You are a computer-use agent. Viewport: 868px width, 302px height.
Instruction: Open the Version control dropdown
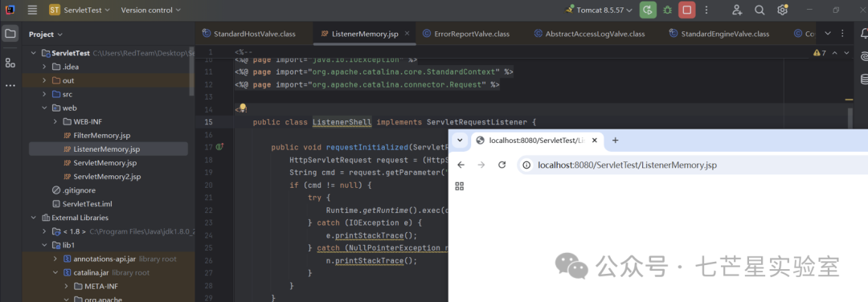point(150,10)
